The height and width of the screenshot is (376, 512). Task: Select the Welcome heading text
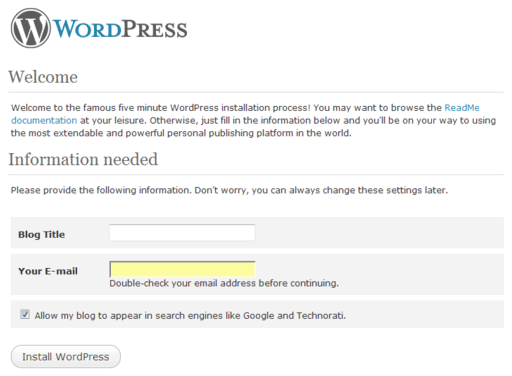pyautogui.click(x=43, y=77)
